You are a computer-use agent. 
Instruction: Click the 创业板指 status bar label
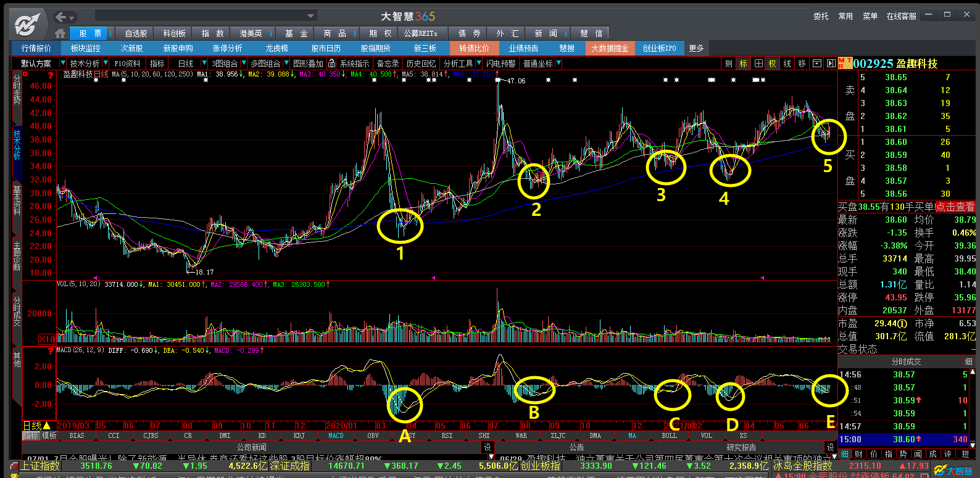pos(541,466)
